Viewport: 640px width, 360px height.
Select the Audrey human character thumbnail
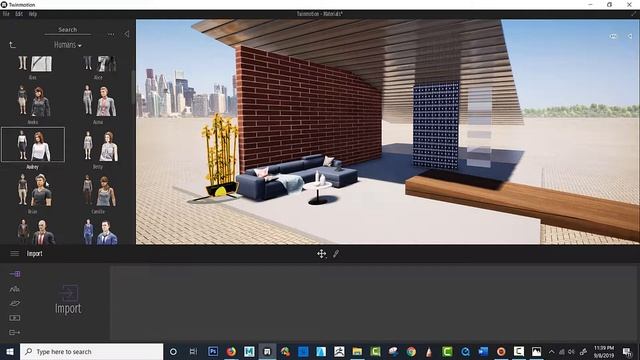coord(33,144)
